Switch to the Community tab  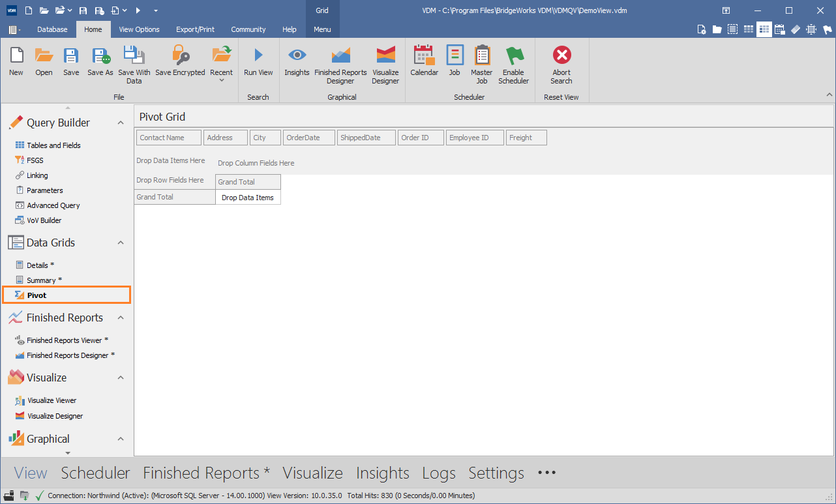(x=248, y=29)
